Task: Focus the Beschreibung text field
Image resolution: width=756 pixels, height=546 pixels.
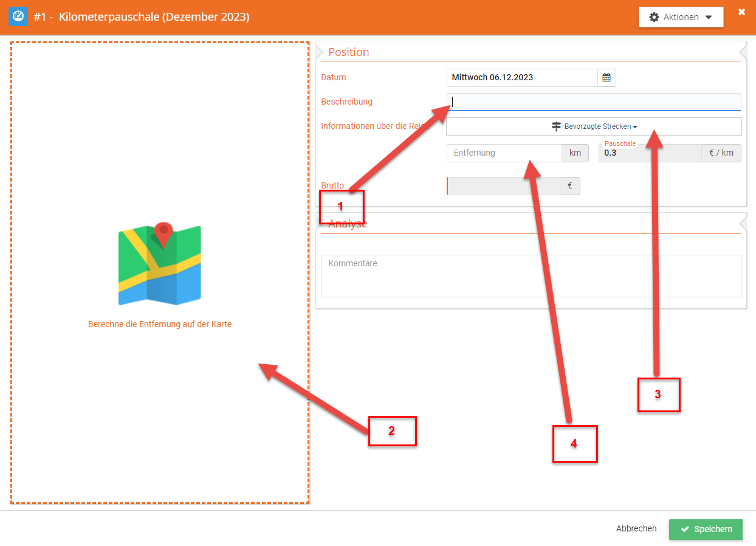Action: 593,102
